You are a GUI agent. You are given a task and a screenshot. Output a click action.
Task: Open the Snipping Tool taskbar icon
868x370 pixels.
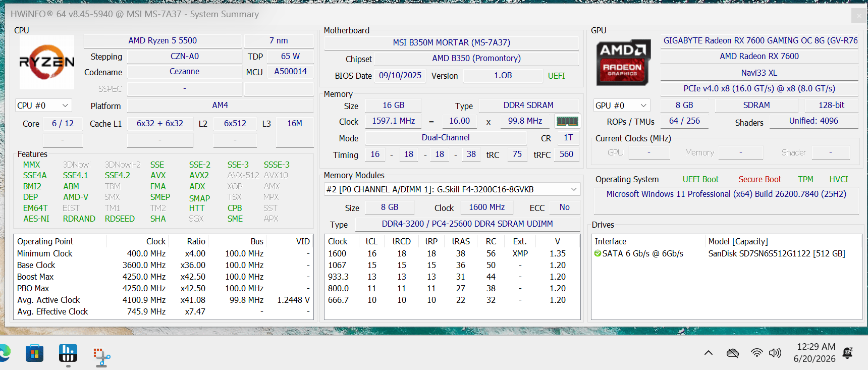click(x=101, y=356)
